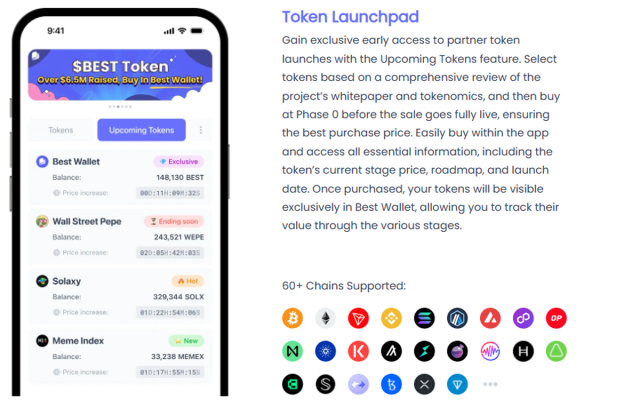Open the Wall Street Pepe entry
The image size is (640, 400).
click(x=120, y=237)
